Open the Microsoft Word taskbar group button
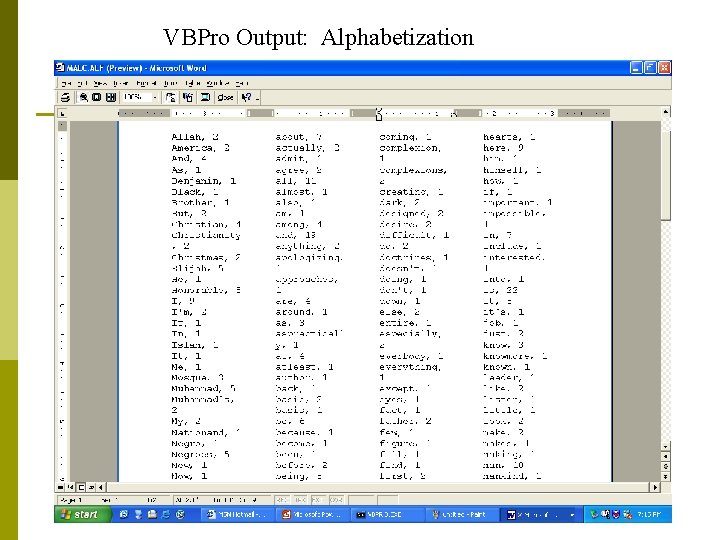Image resolution: width=720 pixels, height=540 pixels. [540, 515]
